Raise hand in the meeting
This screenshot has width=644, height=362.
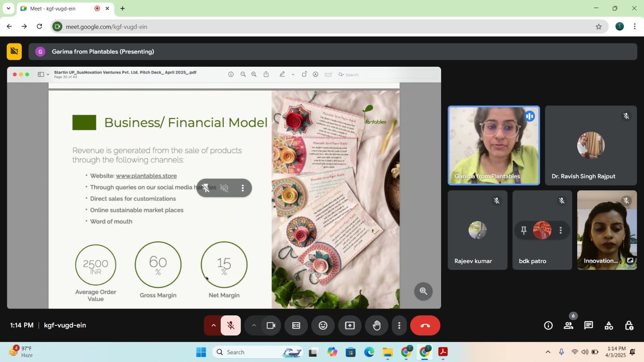[x=376, y=325]
